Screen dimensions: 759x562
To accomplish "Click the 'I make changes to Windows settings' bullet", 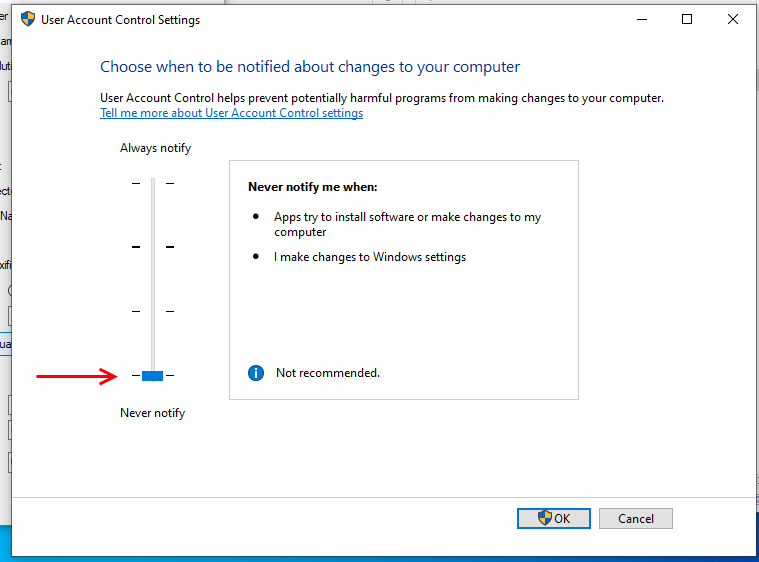I will (370, 257).
